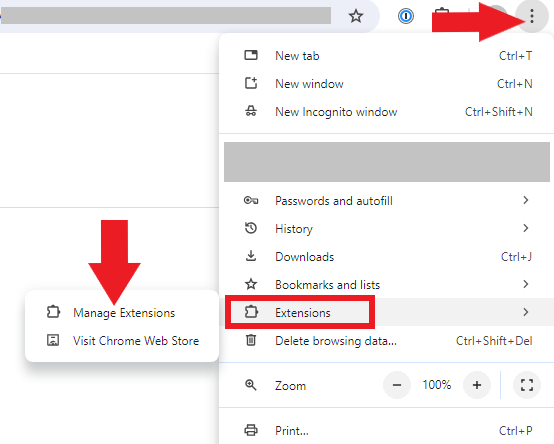Click the Ctrl+J shortcut label
This screenshot has height=444, width=554.
517,256
